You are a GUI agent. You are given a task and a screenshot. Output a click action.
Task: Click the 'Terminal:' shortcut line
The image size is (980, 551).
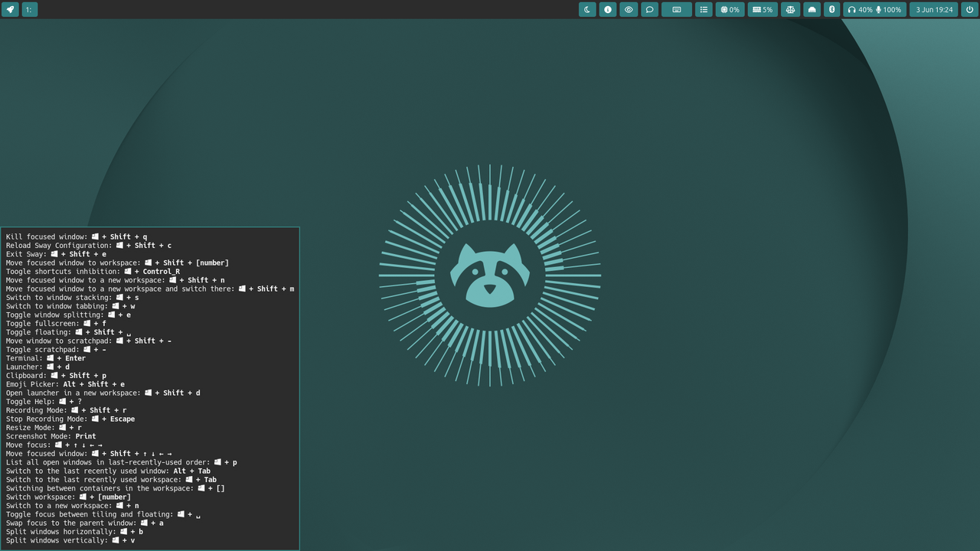(46, 358)
